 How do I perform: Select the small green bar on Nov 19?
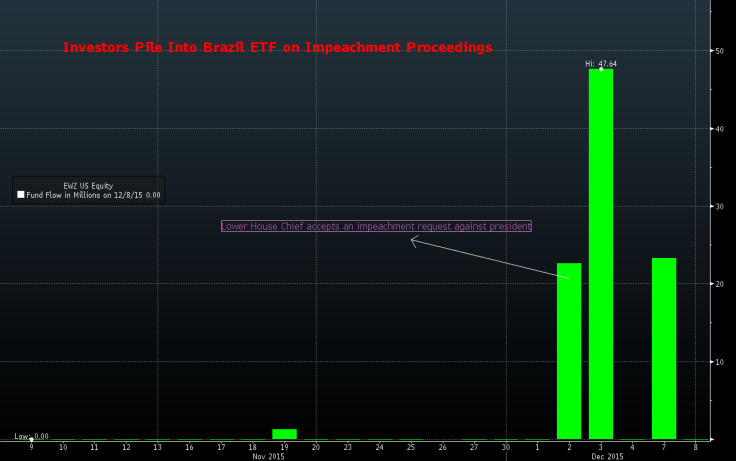[284, 434]
